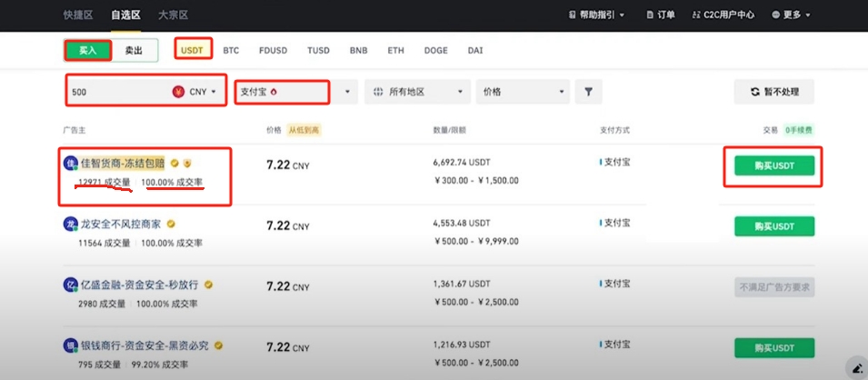Click 佳智货商 merchant avatar icon

coord(70,164)
